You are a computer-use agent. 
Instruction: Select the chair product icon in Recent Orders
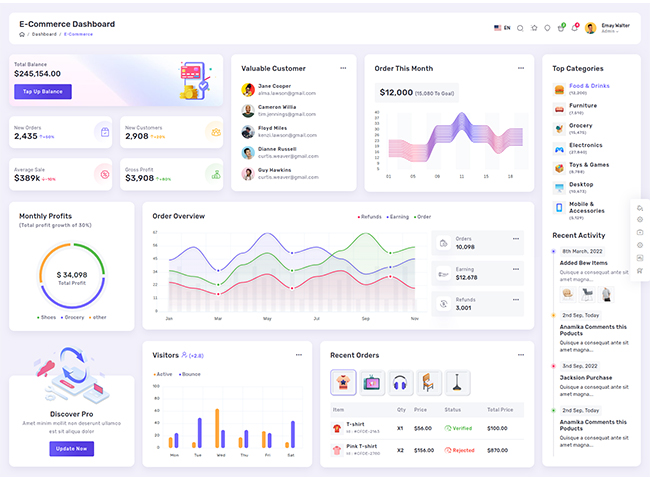429,382
